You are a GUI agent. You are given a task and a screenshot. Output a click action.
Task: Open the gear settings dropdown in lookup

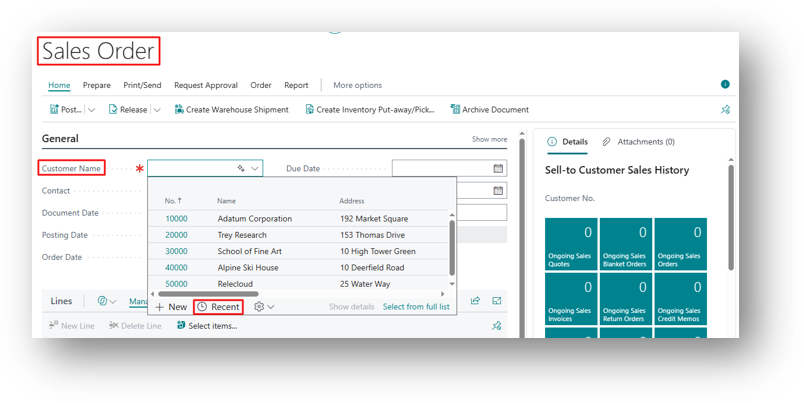[264, 307]
